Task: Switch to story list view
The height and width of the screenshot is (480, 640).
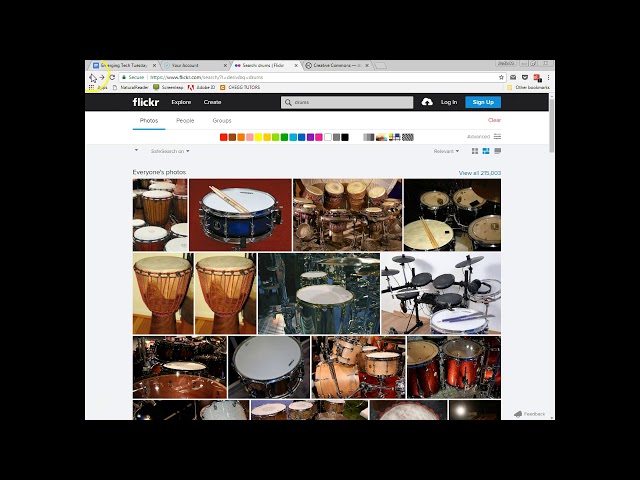Action: [x=498, y=151]
